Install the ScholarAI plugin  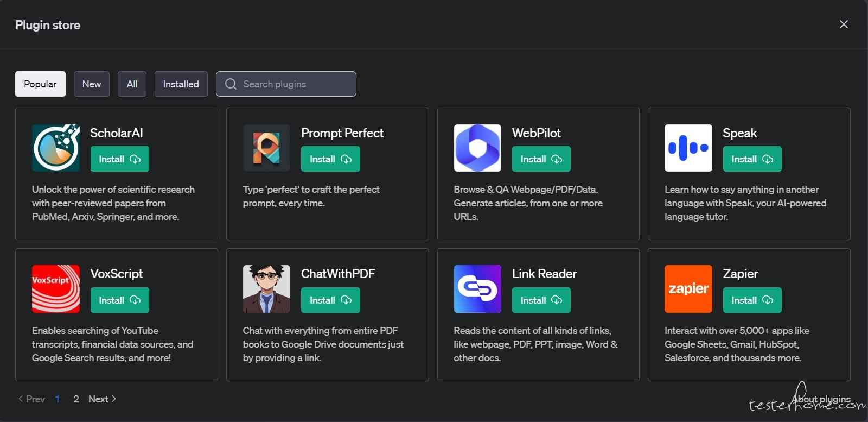tap(119, 159)
